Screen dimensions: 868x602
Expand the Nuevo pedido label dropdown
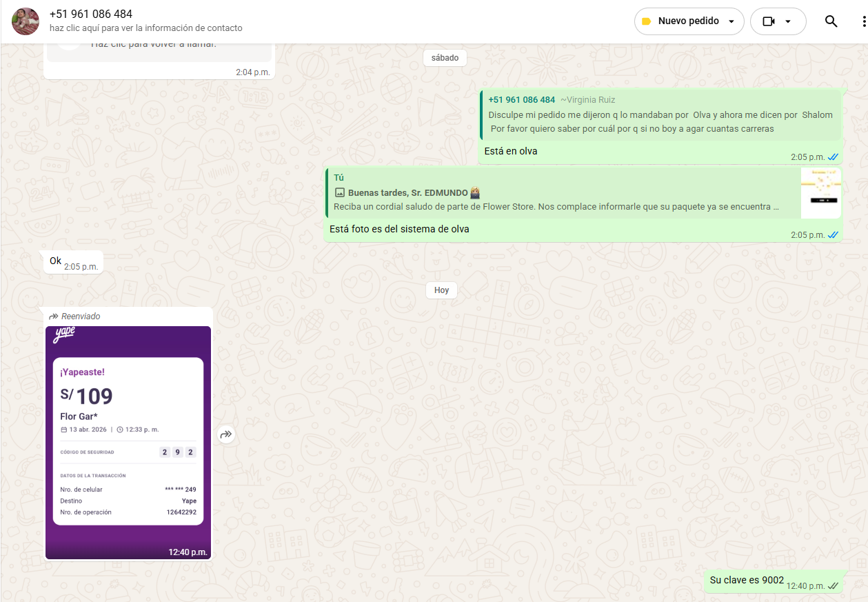coord(731,21)
